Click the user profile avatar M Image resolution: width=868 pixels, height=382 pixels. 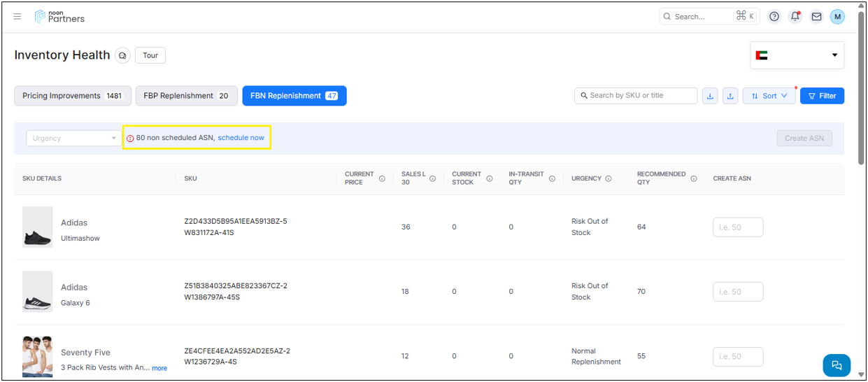point(837,17)
